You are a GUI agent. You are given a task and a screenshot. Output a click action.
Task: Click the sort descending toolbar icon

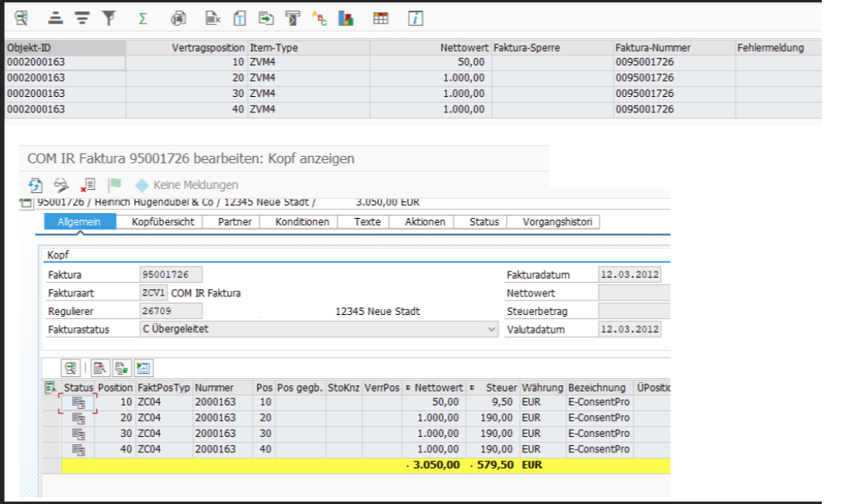click(x=82, y=18)
